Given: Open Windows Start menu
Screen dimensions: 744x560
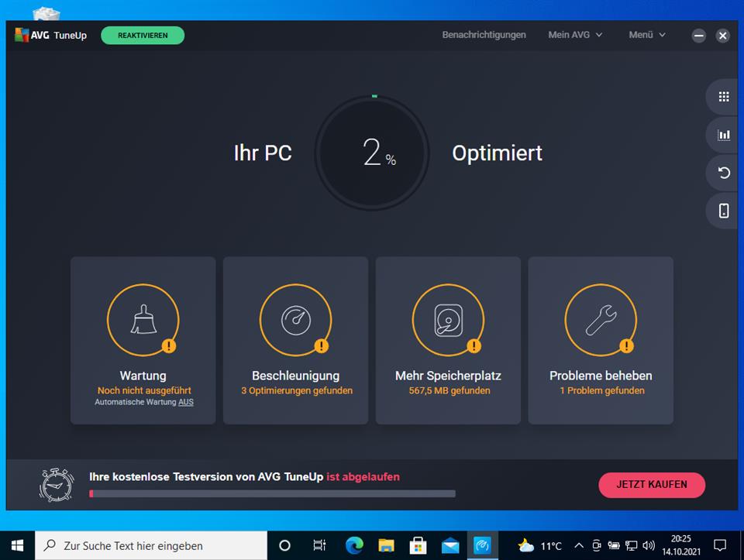Looking at the screenshot, I should point(17,546).
